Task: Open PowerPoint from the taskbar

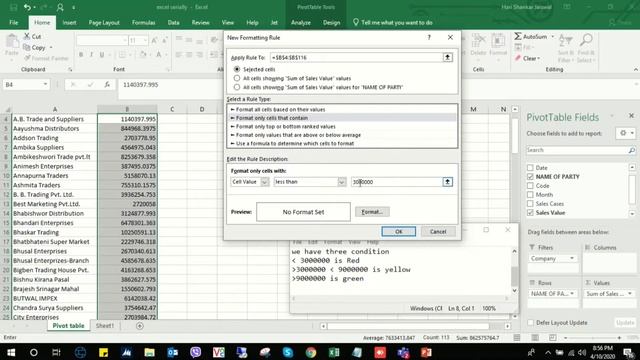Action: [x=426, y=352]
